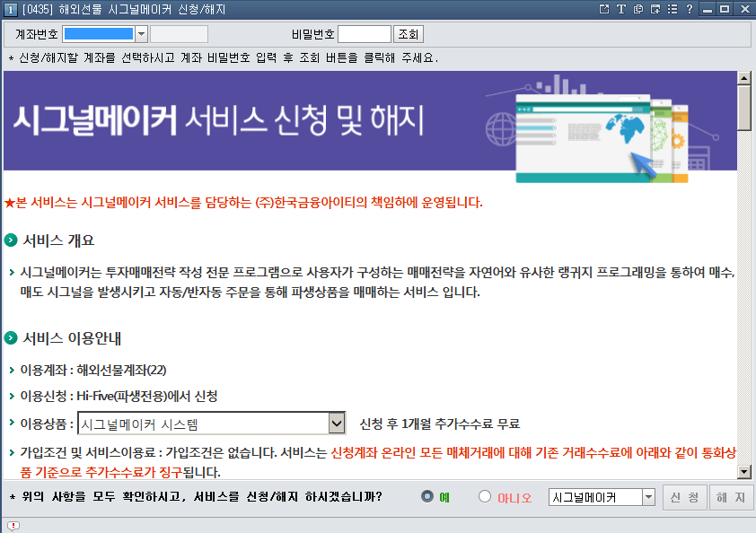This screenshot has height=533, width=756.
Task: Click the 비밀번호 input field
Action: (x=365, y=34)
